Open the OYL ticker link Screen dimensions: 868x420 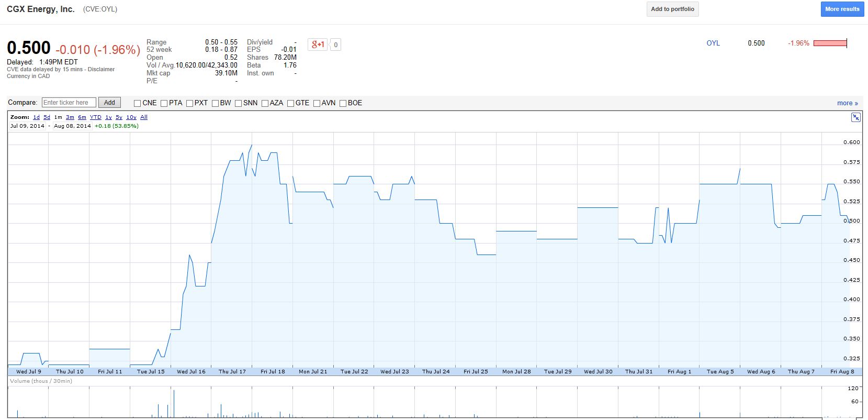[x=713, y=43]
